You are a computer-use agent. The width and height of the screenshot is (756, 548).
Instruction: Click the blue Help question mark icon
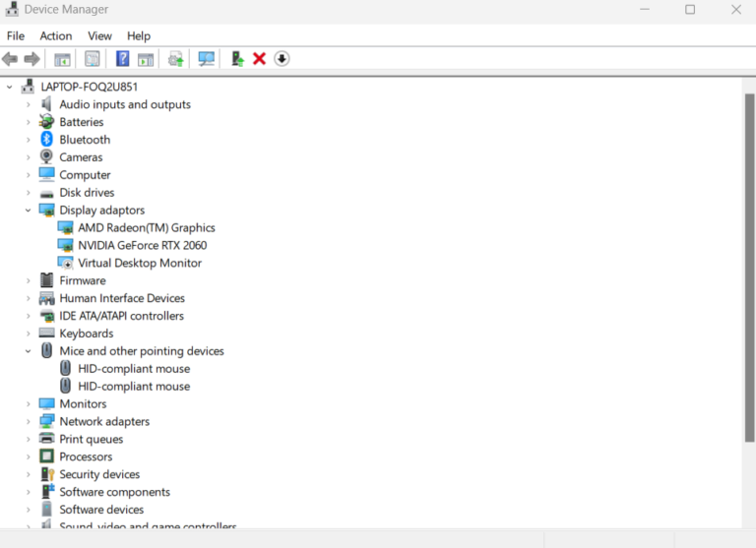point(122,59)
